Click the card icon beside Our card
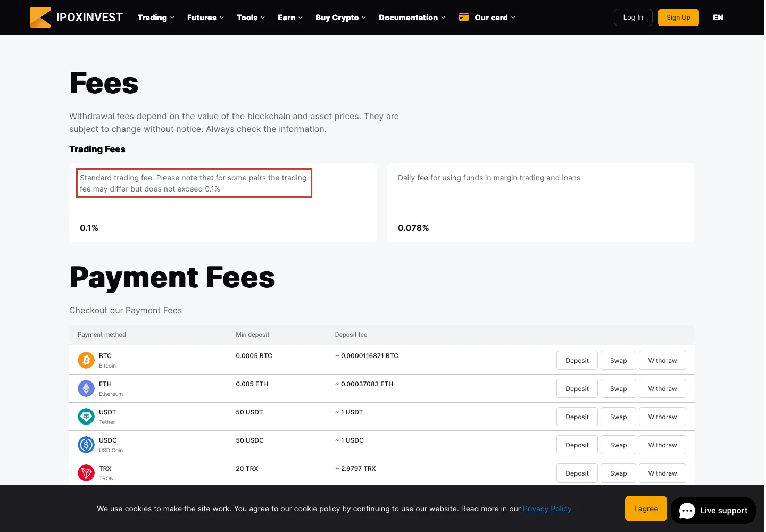 pos(464,18)
